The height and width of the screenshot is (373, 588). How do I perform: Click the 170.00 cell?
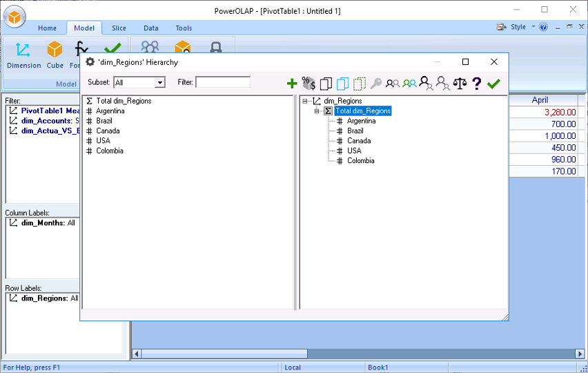[543, 171]
